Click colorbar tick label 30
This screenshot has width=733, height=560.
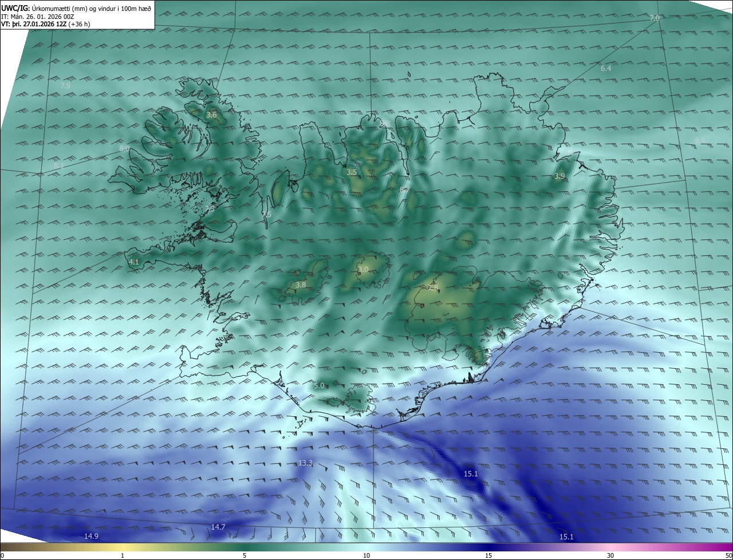[x=610, y=555]
